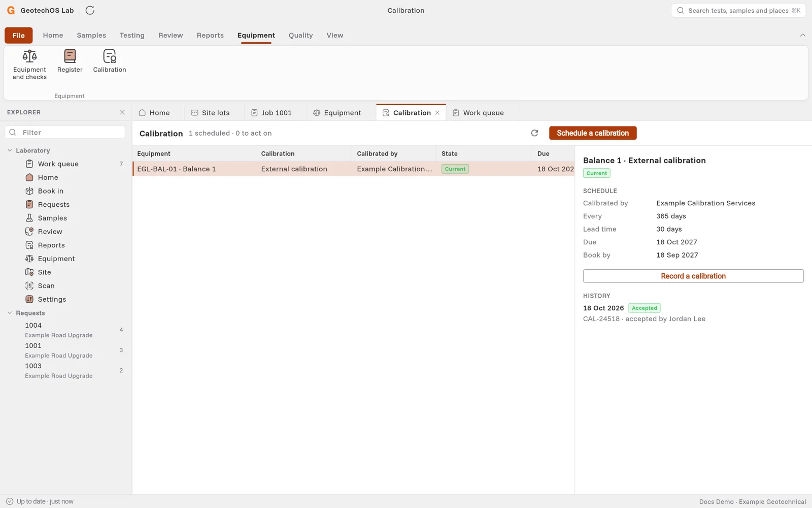Switch to the Quality ribbon tab
This screenshot has height=508, width=812.
(x=300, y=35)
